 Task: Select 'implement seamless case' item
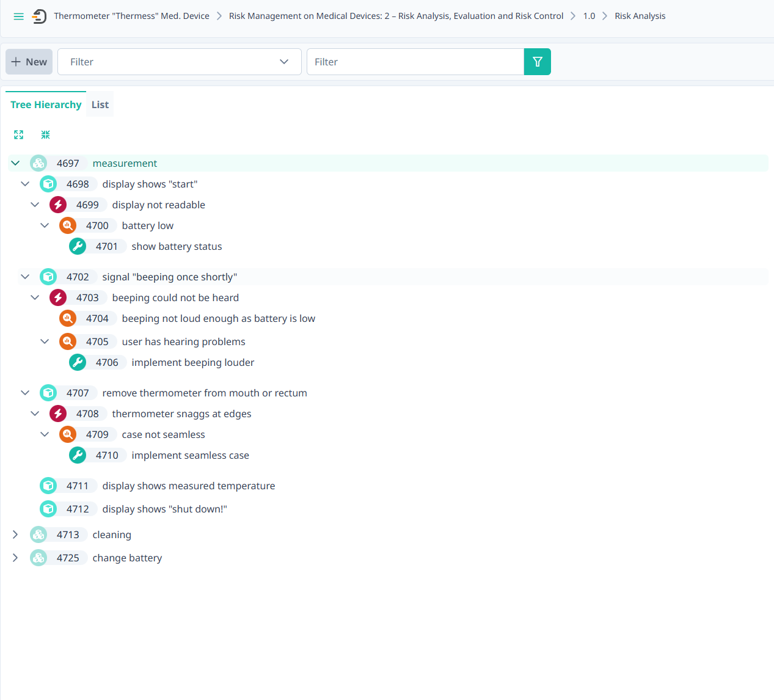tap(190, 455)
